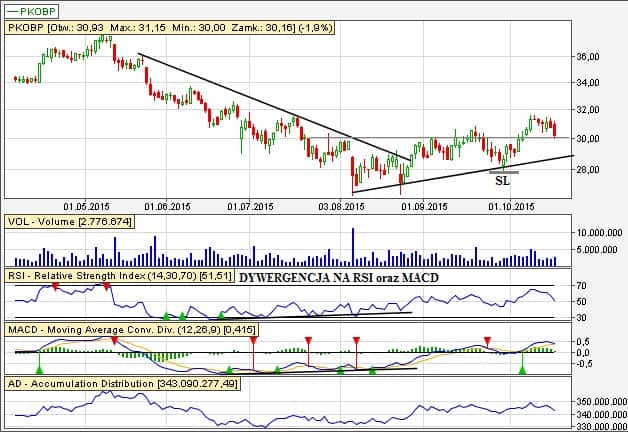Click the leftmost red arrow in MACD panel
Image resolution: width=628 pixels, height=433 pixels.
115,341
